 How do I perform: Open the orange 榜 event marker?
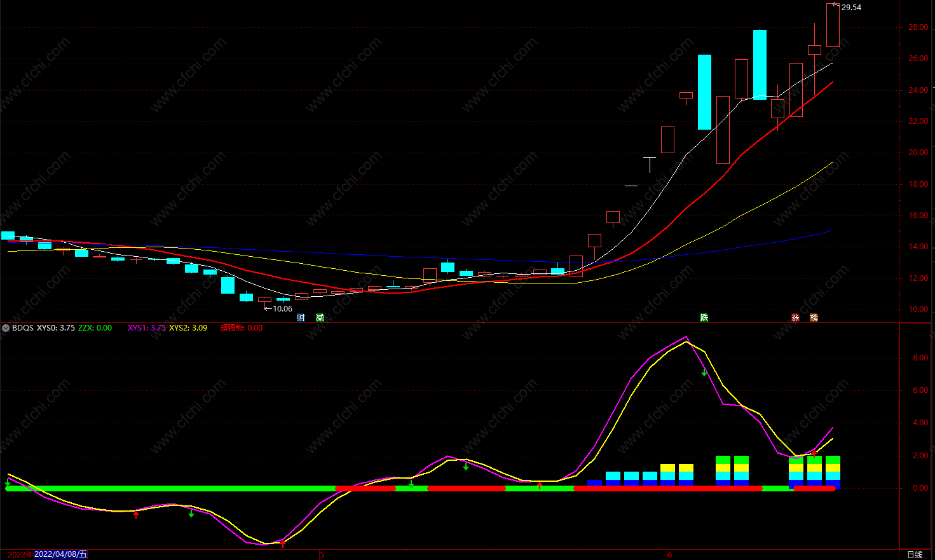pyautogui.click(x=814, y=318)
